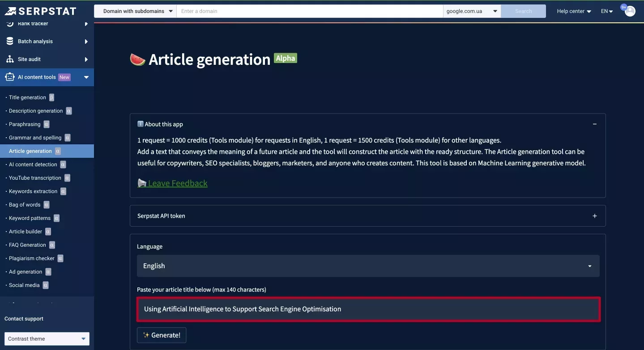This screenshot has width=644, height=350.
Task: Open the Domain with subdomains dropdown
Action: tap(135, 11)
